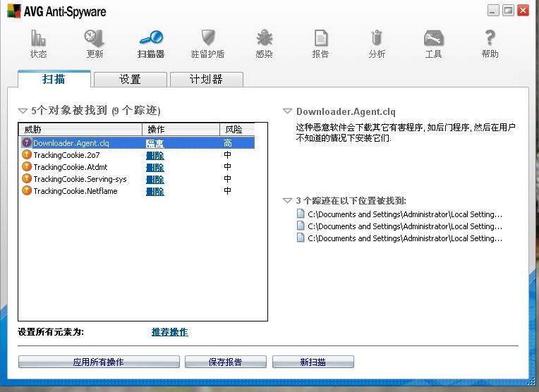Screen dimensions: 539x392
Task: Click the third C:\Documents and Settings trace path
Action: (405, 238)
